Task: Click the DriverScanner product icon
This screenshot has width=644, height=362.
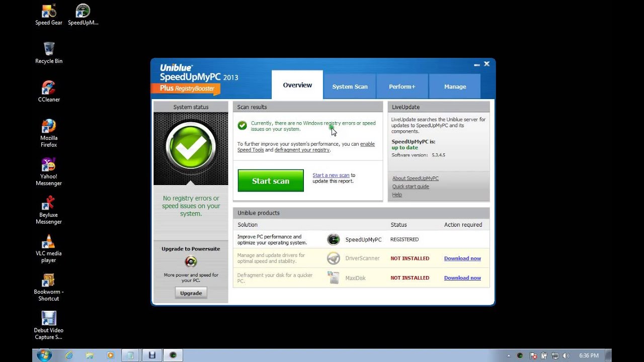Action: click(334, 258)
